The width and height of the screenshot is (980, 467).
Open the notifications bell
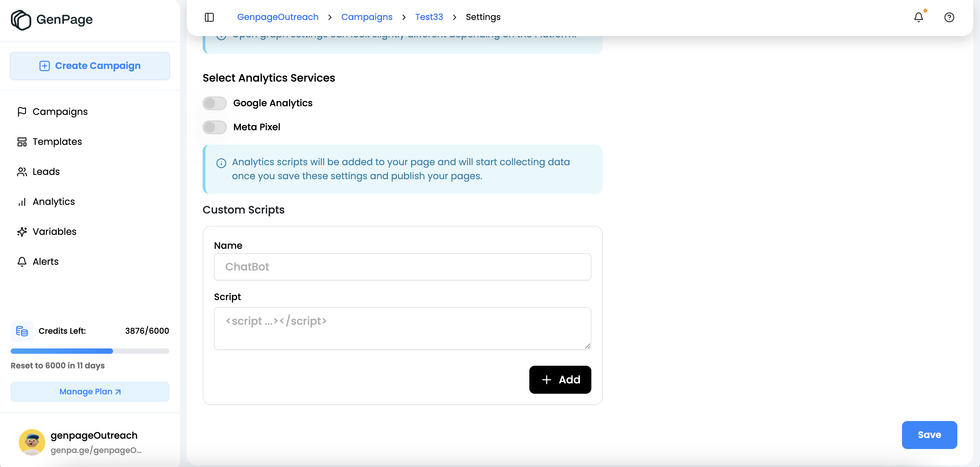coord(918,17)
